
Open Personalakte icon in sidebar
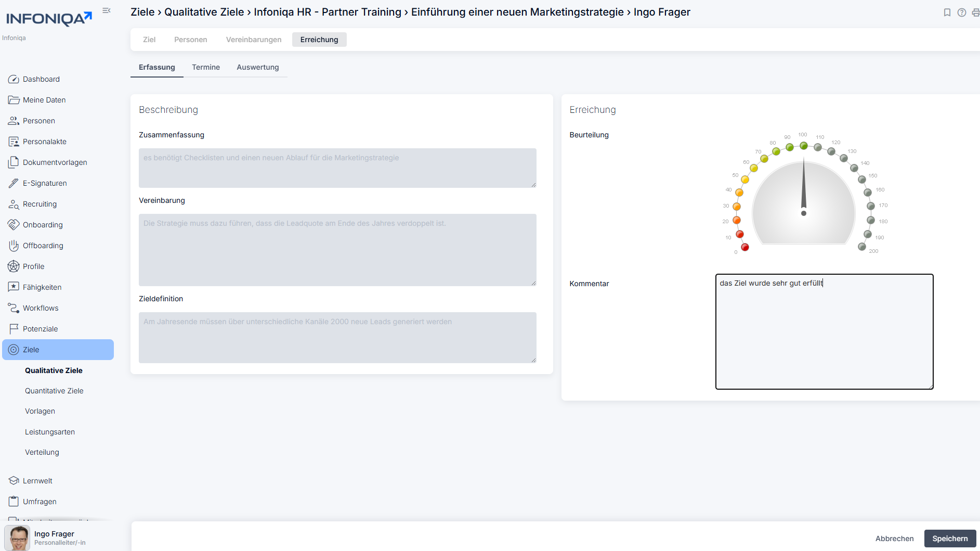pyautogui.click(x=14, y=142)
